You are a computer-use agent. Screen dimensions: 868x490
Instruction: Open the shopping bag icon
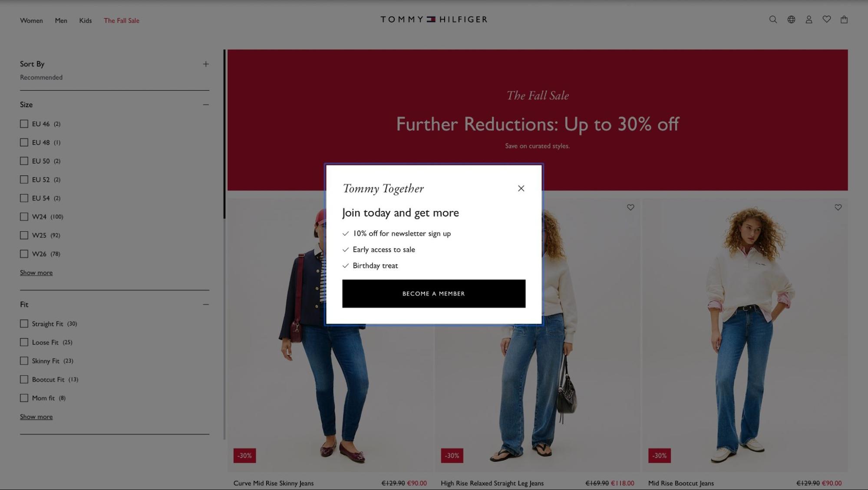[844, 20]
